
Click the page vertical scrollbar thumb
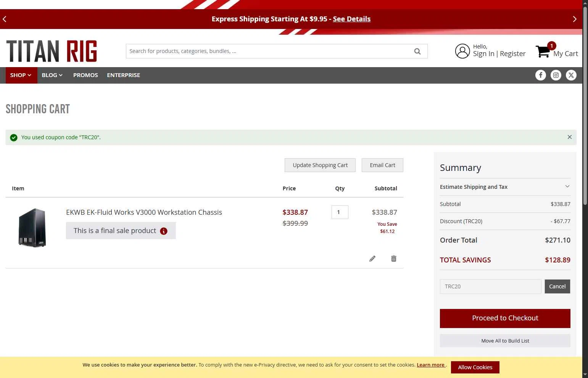coord(585,106)
